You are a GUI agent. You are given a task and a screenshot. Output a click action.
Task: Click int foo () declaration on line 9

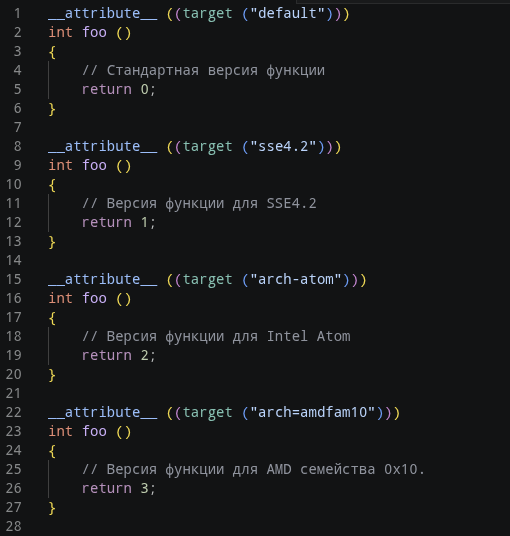point(90,166)
